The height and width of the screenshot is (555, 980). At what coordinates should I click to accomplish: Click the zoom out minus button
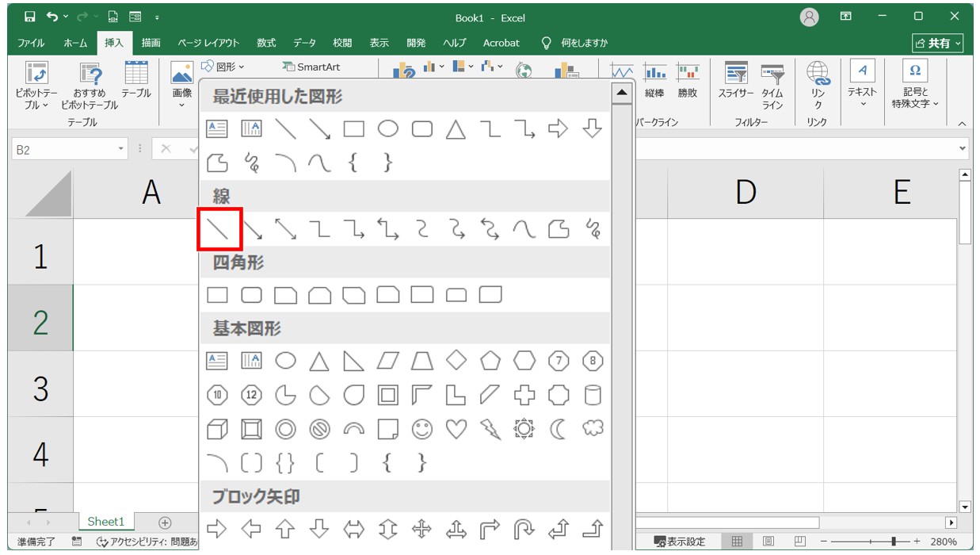[825, 542]
